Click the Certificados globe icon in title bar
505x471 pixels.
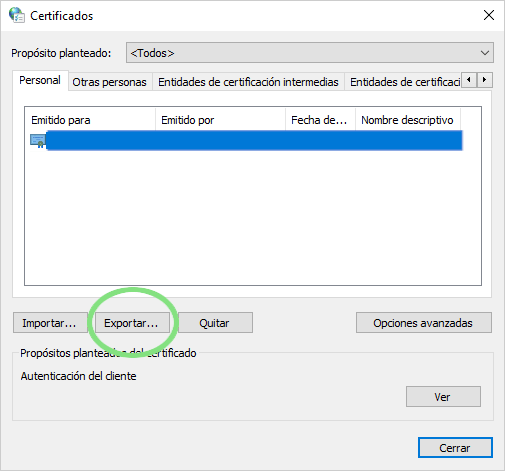point(17,15)
